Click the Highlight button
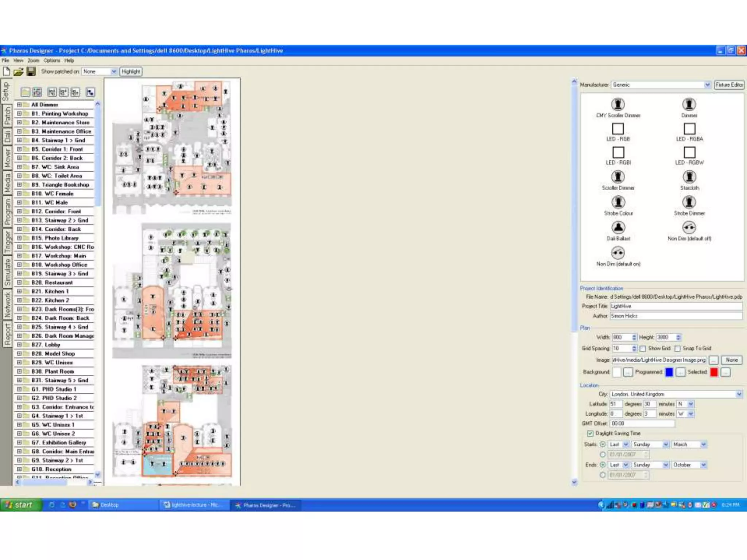The height and width of the screenshot is (560, 747). (131, 71)
